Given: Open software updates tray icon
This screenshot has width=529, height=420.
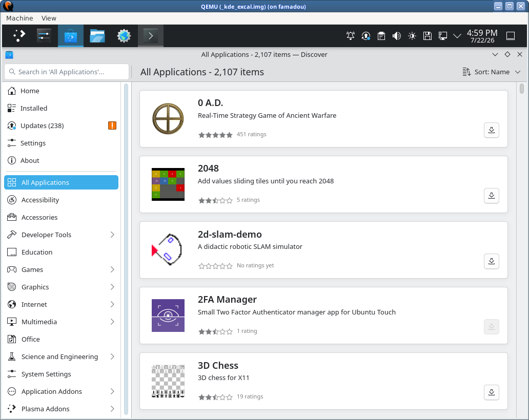Looking at the screenshot, I should 365,36.
